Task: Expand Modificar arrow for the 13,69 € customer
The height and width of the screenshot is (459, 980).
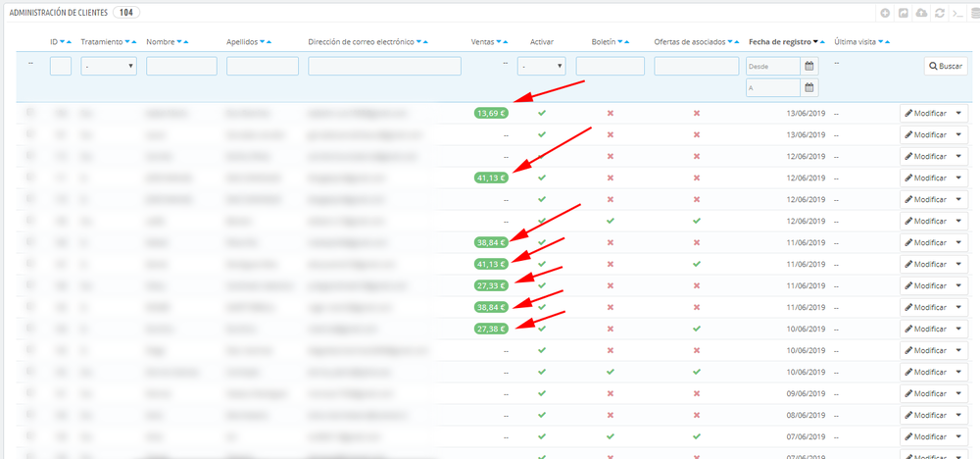Action: [x=959, y=113]
